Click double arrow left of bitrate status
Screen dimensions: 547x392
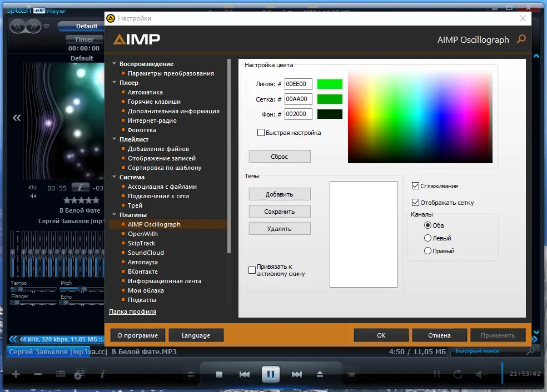pos(13,339)
